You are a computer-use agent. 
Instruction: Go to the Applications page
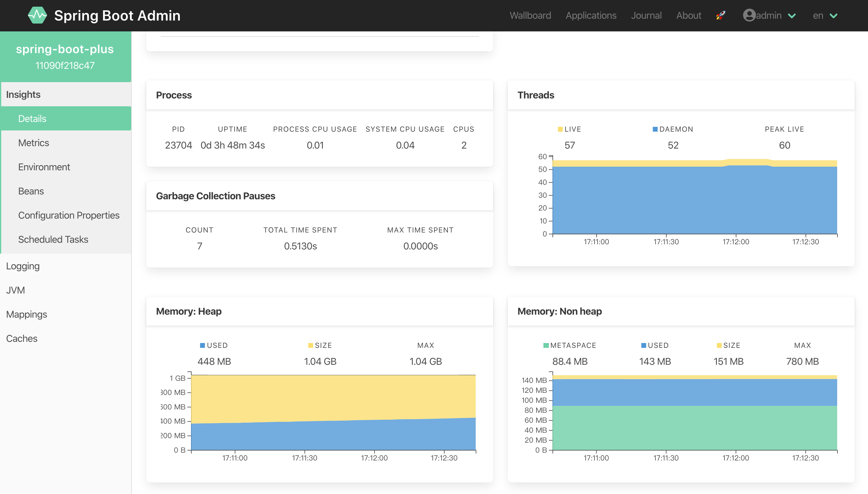591,15
